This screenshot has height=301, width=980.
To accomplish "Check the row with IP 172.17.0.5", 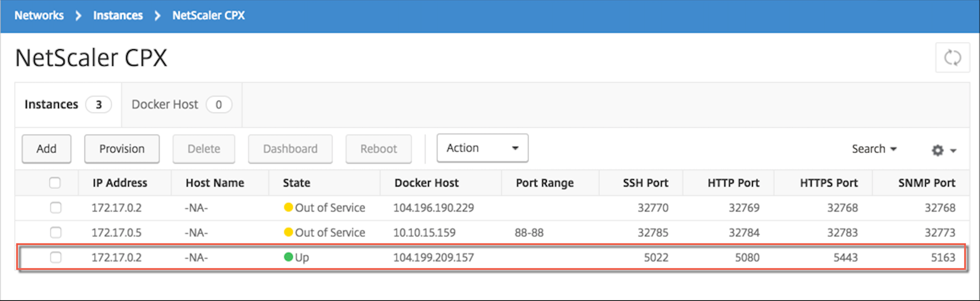I will (x=55, y=232).
